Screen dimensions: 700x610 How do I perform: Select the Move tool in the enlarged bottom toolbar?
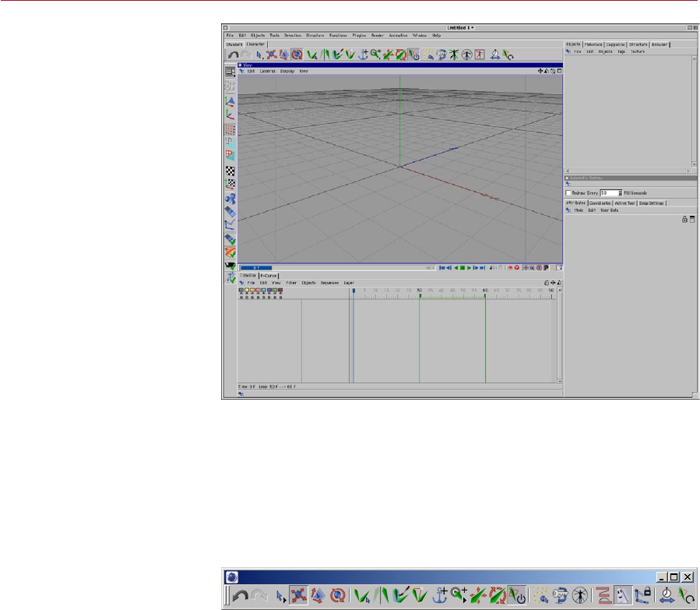pyautogui.click(x=297, y=597)
